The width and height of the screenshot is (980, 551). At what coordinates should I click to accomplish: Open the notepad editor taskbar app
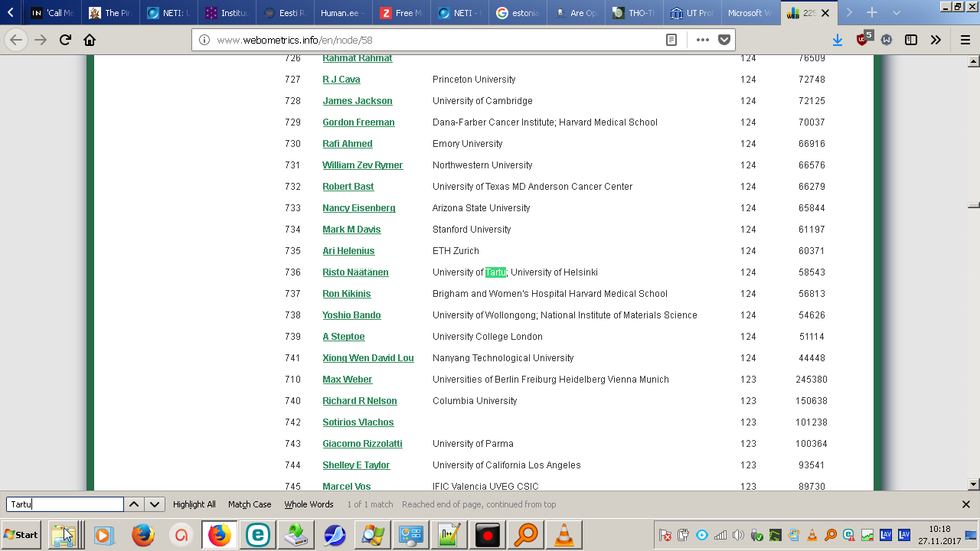coord(449,534)
